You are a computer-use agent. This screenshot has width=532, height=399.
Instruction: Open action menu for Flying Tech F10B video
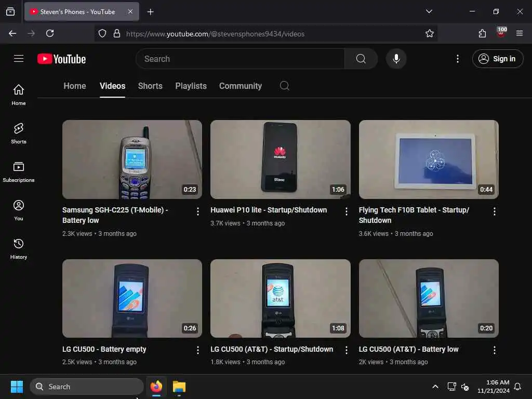pyautogui.click(x=495, y=211)
